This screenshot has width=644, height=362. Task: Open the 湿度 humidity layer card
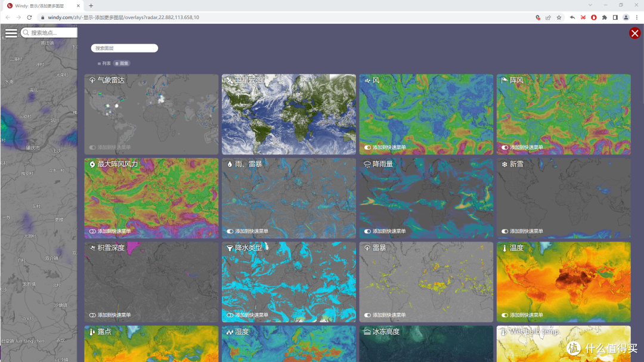(289, 344)
